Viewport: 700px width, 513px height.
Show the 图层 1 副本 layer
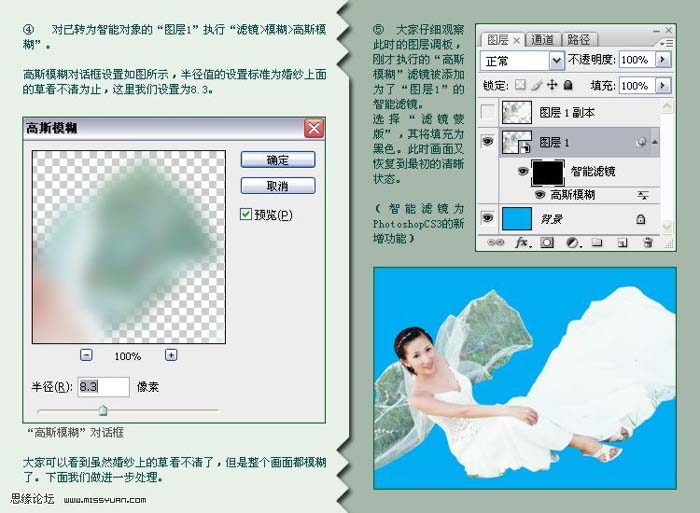click(x=488, y=113)
